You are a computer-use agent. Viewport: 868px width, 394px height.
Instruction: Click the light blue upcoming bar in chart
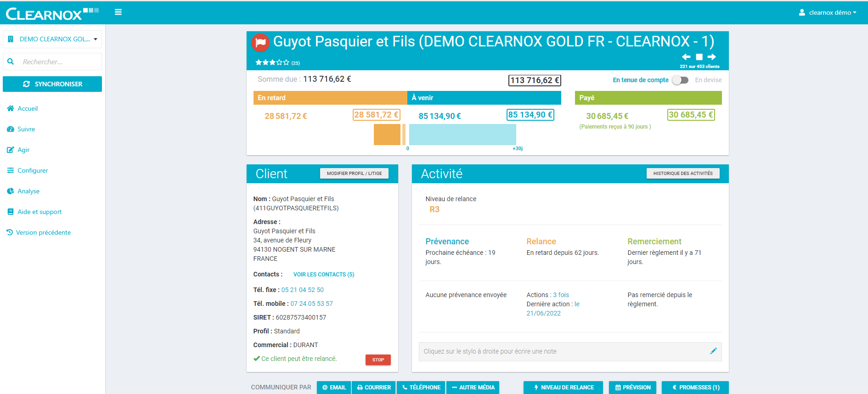click(462, 135)
